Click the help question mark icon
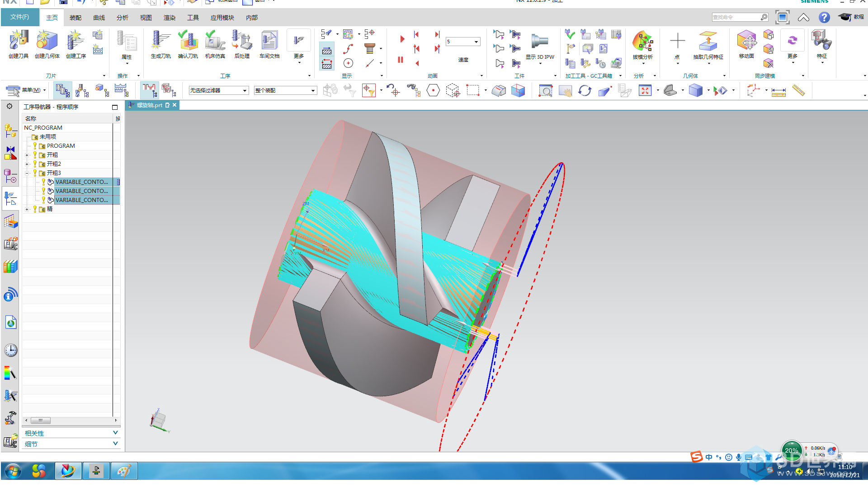This screenshot has height=488, width=868. tap(824, 17)
